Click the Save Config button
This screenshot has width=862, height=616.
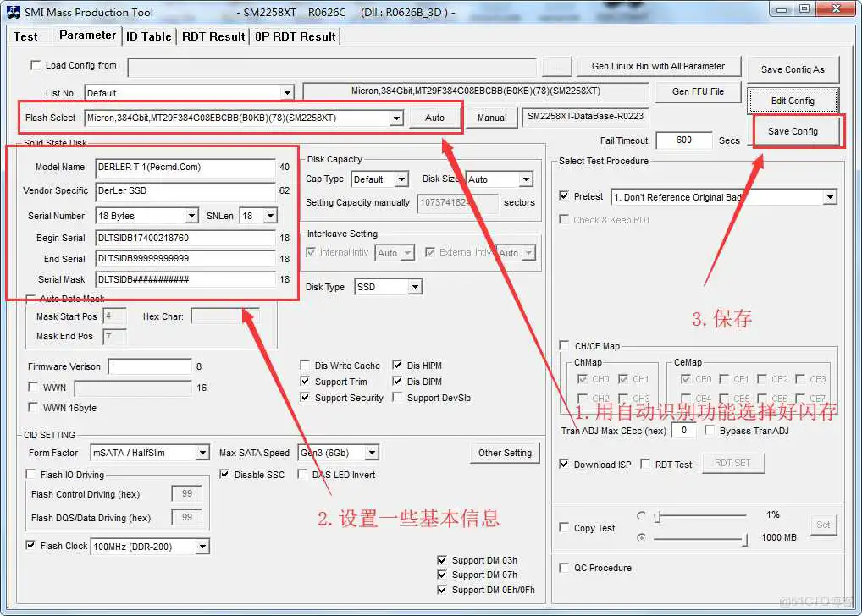click(793, 133)
